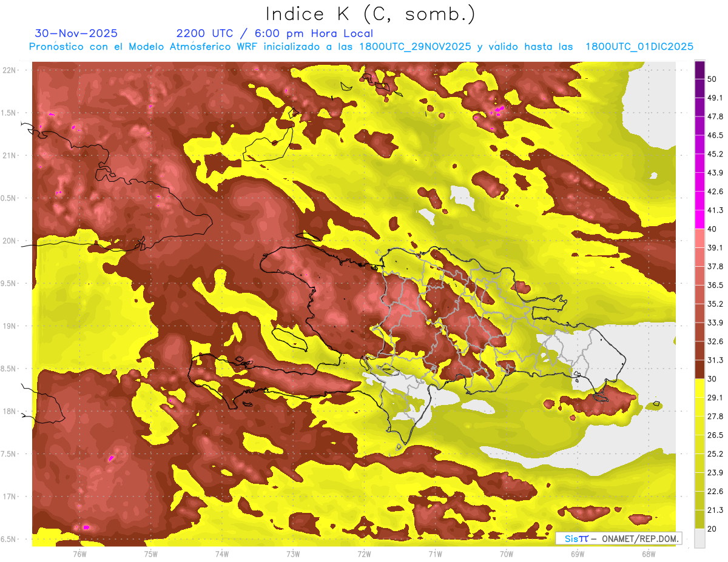This screenshot has height=562, width=728.
Task: Click the legend value '39.1'
Action: coord(715,248)
